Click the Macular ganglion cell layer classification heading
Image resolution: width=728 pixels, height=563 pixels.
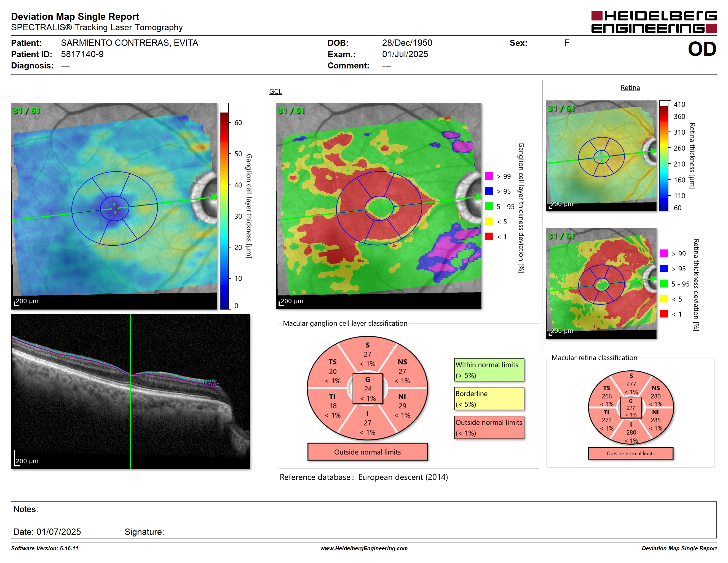(345, 323)
